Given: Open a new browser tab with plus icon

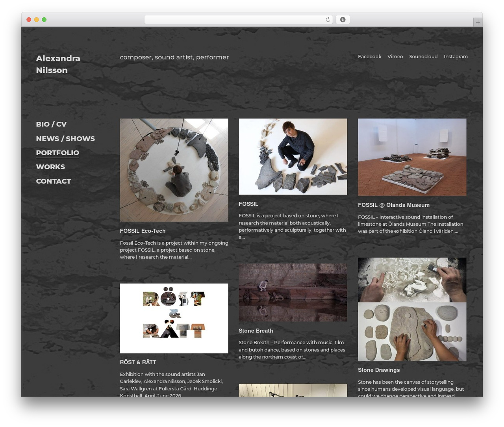Looking at the screenshot, I should [478, 22].
